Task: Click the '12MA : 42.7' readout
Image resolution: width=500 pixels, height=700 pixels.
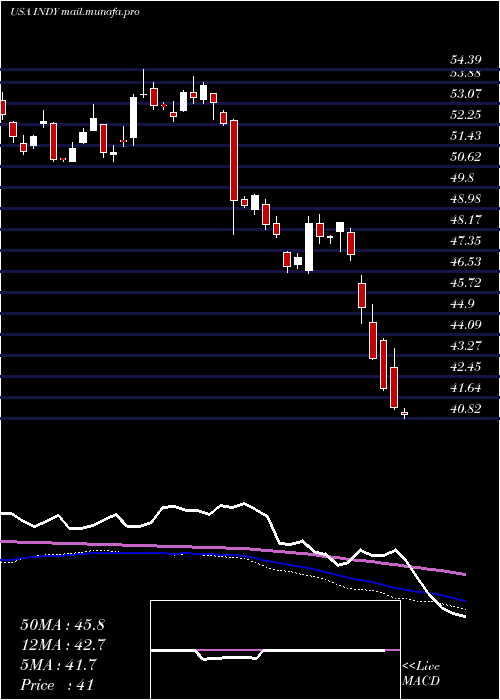Action: coord(62,645)
